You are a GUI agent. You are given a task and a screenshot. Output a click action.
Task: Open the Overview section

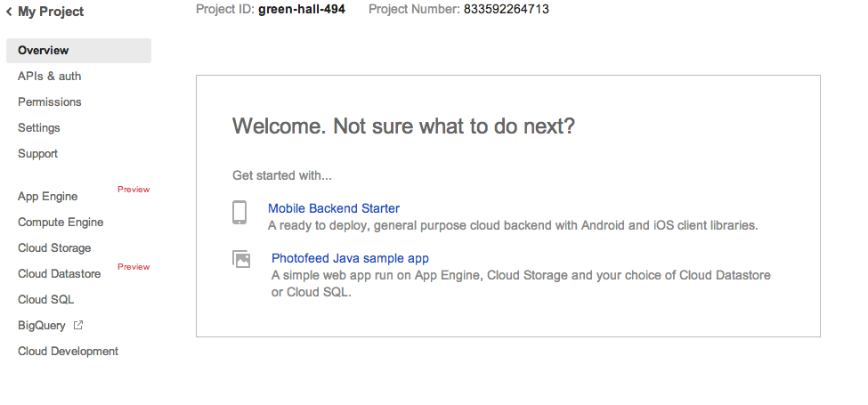tap(78, 51)
